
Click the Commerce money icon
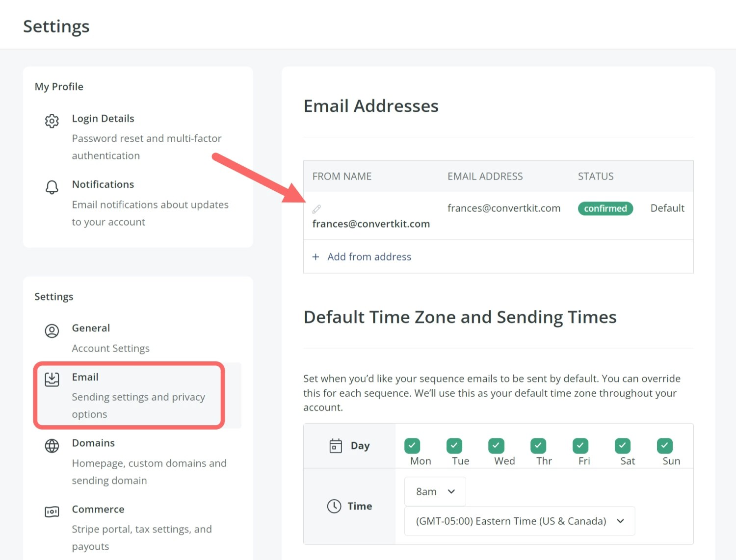pyautogui.click(x=52, y=512)
